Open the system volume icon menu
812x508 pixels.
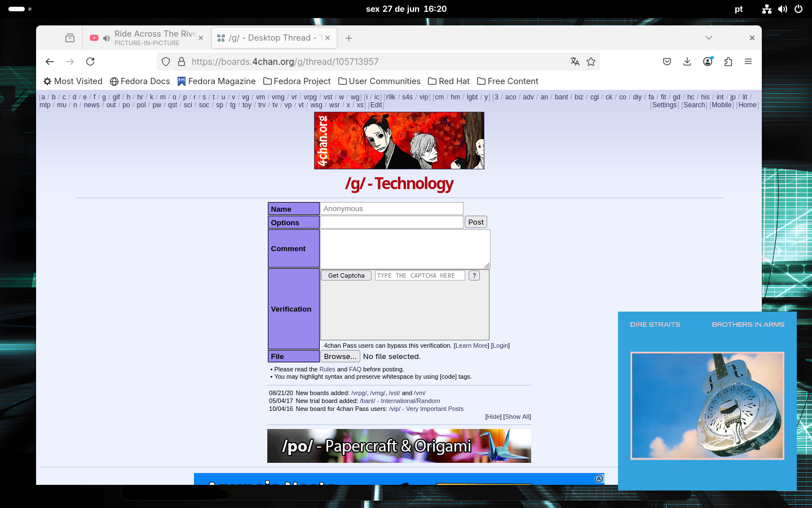[x=783, y=9]
